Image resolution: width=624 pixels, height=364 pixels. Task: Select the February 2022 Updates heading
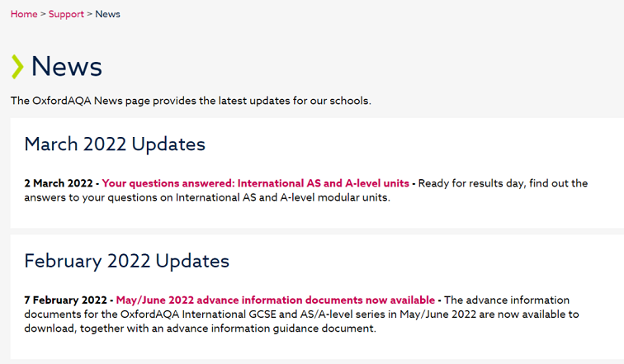point(126,261)
